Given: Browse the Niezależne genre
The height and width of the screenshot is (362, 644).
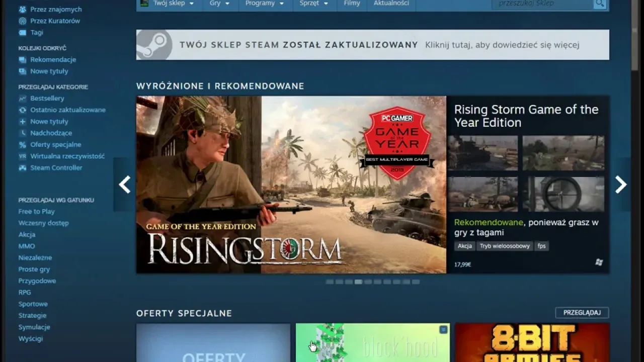Looking at the screenshot, I should click(x=35, y=258).
